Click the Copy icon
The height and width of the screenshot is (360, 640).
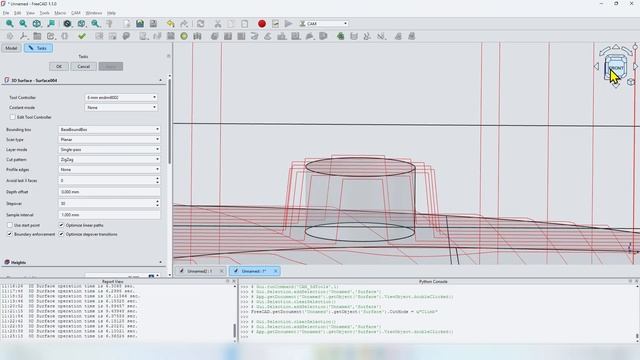[231, 24]
